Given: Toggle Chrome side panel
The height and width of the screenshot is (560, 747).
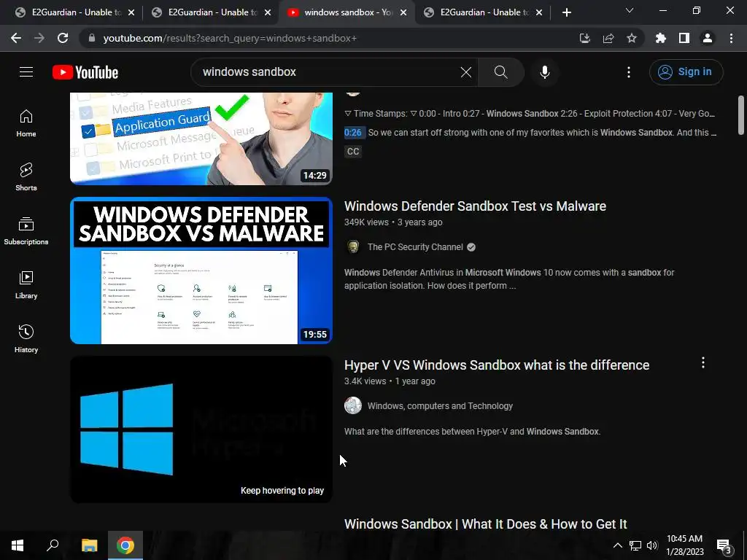Looking at the screenshot, I should [684, 38].
